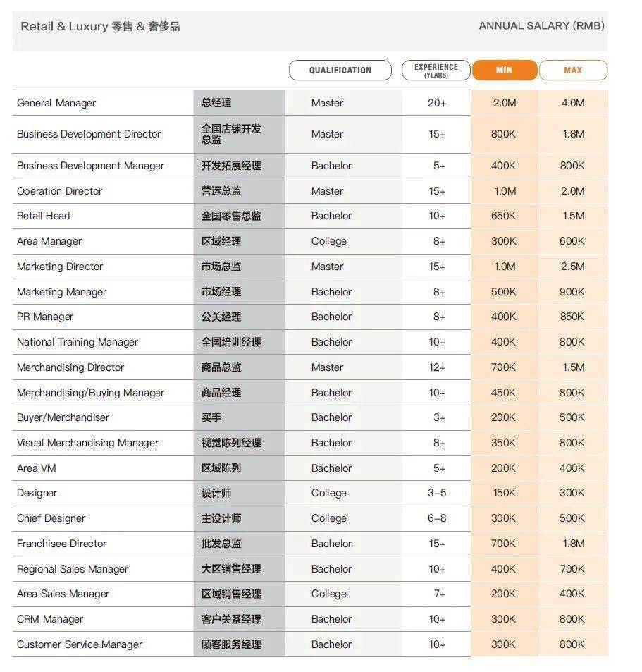This screenshot has height=672, width=642.
Task: Click the 150K minimum salary cell
Action: (x=503, y=493)
